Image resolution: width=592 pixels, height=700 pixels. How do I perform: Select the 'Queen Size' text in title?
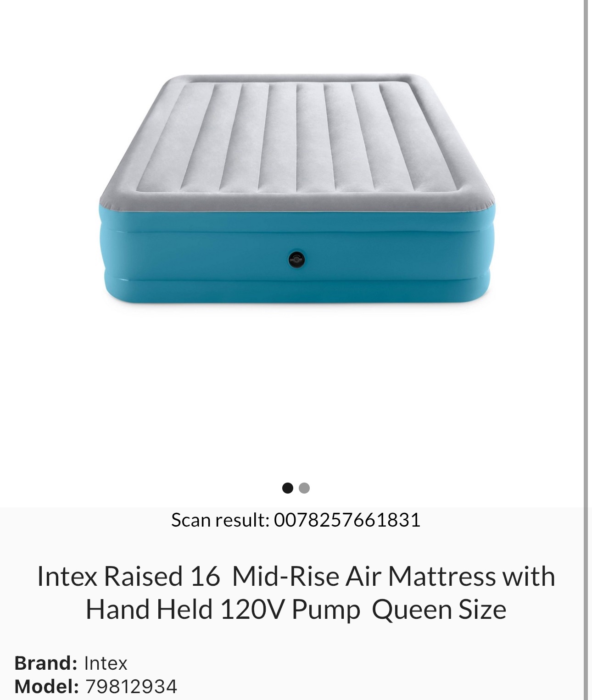439,610
